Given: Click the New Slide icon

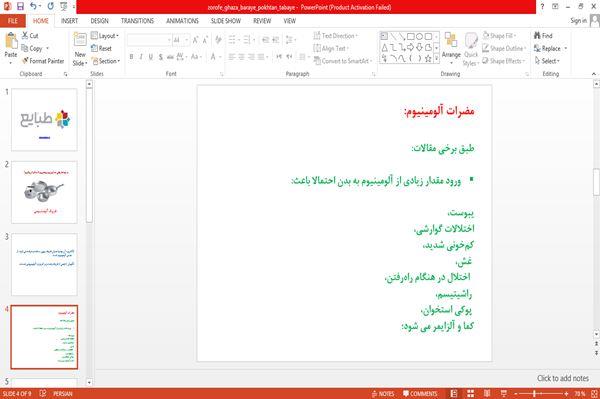Looking at the screenshot, I should click(x=80, y=41).
